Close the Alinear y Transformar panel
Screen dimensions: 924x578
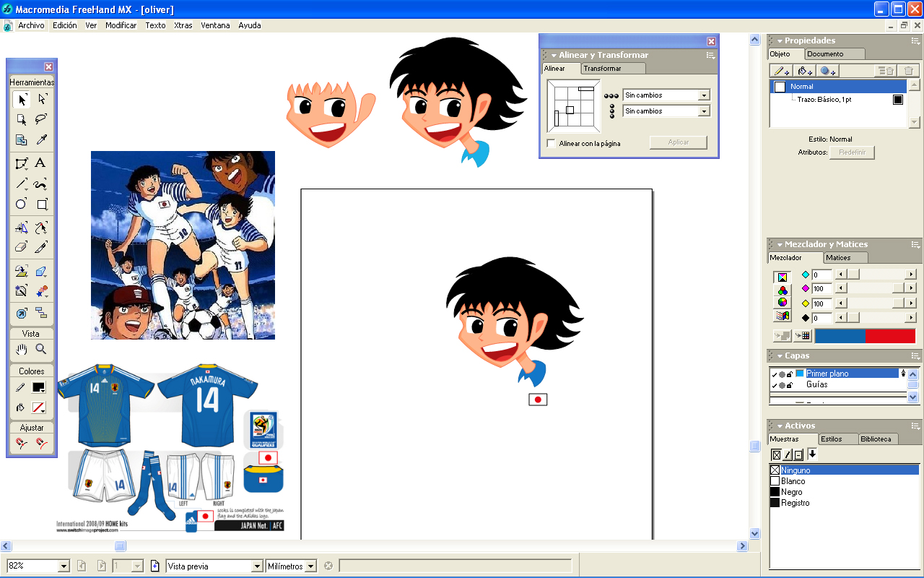(711, 42)
